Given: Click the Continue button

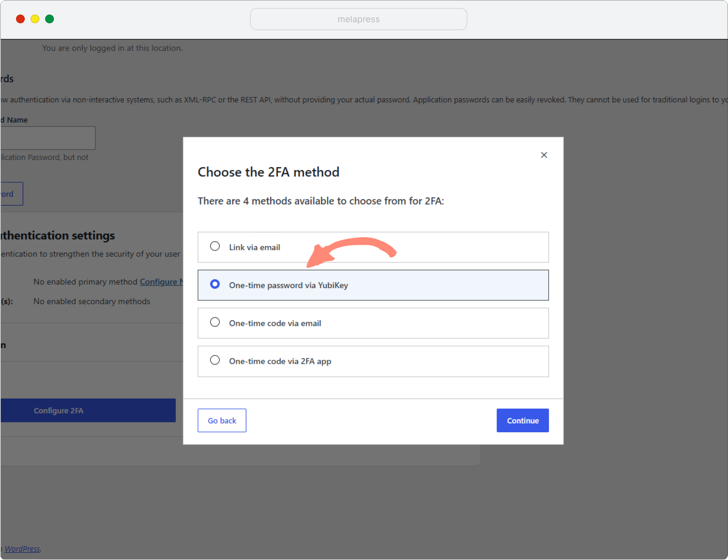Looking at the screenshot, I should tap(523, 421).
